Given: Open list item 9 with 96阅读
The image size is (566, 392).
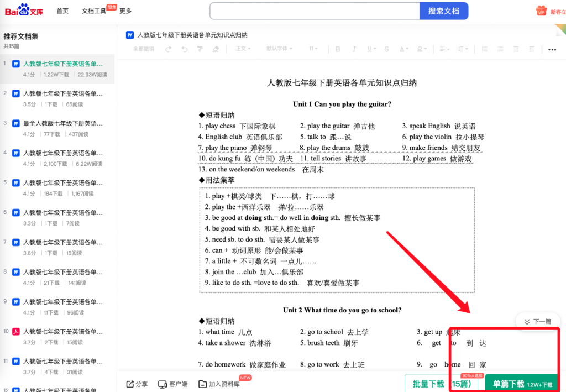Looking at the screenshot, I should [x=57, y=307].
